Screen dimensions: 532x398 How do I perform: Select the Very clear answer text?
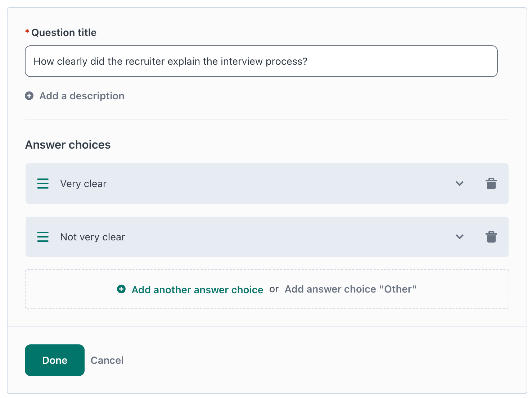[x=84, y=184]
